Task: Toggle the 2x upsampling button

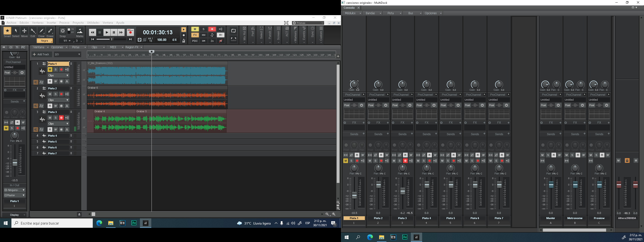Action: [x=212, y=41]
